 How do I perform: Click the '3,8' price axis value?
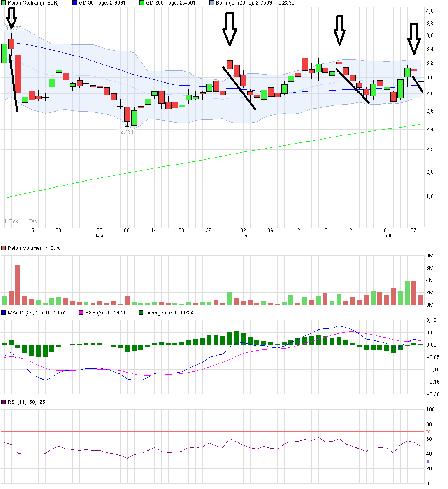pyautogui.click(x=429, y=23)
